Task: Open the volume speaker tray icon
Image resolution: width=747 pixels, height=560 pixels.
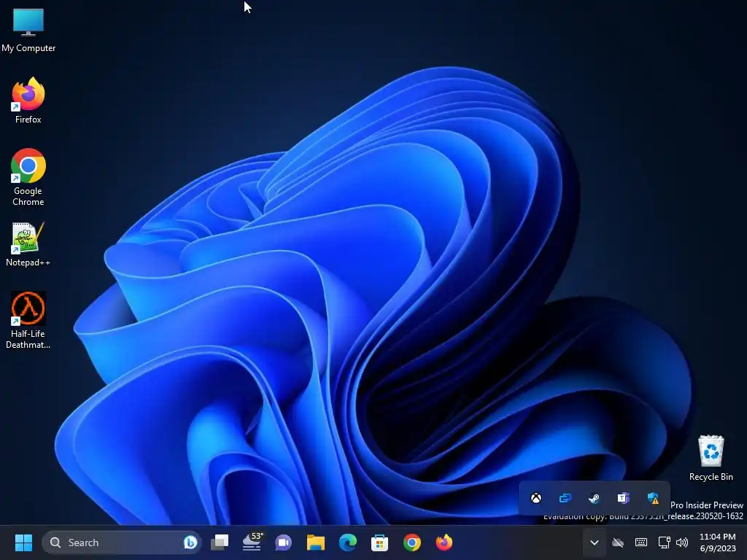Action: click(x=682, y=542)
